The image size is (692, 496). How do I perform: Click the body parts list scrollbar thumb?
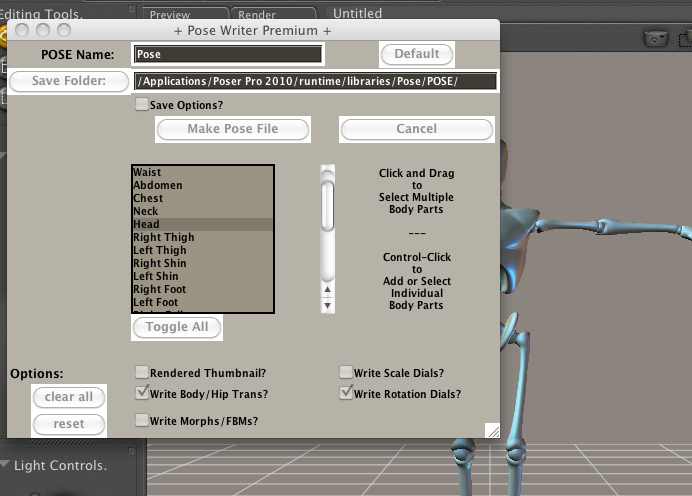pyautogui.click(x=327, y=207)
